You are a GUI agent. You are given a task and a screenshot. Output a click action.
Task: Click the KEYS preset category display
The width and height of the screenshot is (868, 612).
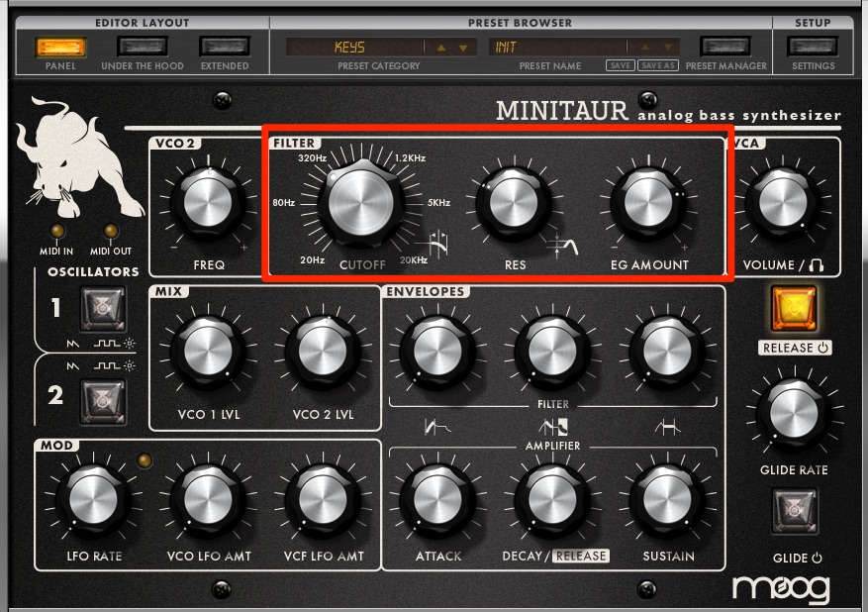coord(354,48)
